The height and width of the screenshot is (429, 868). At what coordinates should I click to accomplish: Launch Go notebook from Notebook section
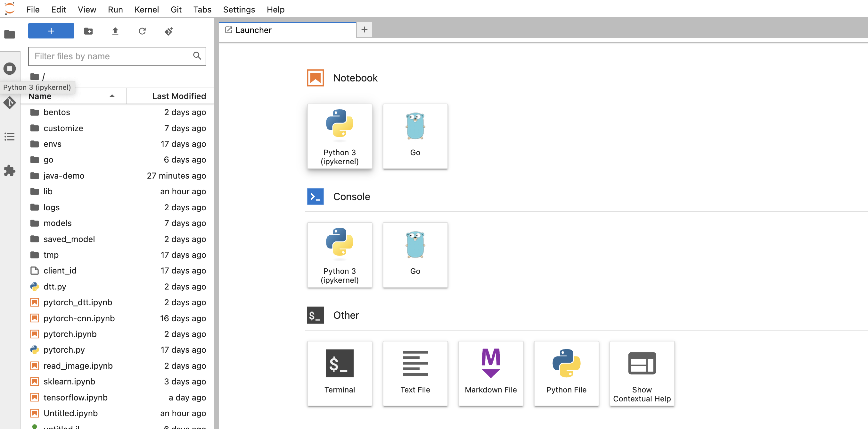[x=415, y=136]
